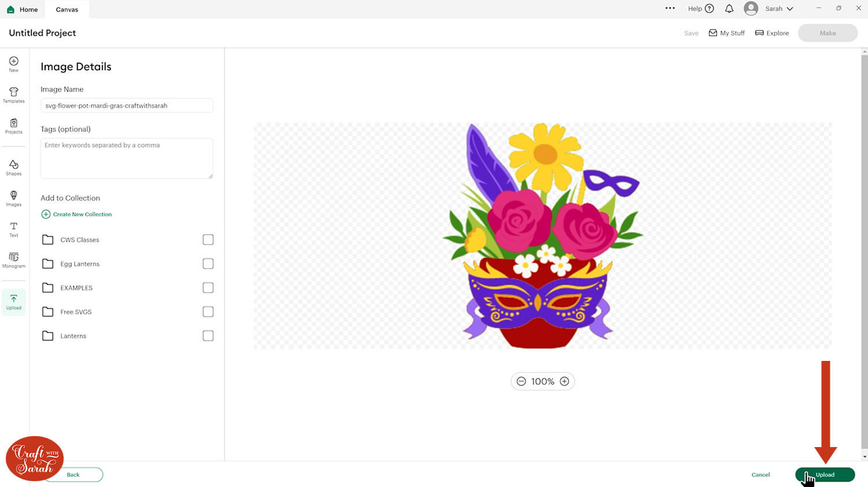The height and width of the screenshot is (487, 868).
Task: Click the Tags keywords text area
Action: coord(127,158)
